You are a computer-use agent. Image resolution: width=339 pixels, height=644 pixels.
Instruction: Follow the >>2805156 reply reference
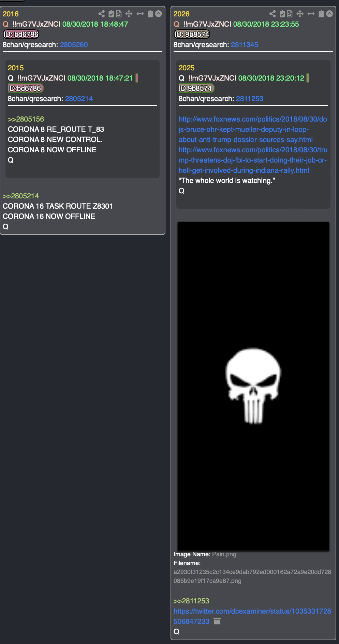(26, 119)
